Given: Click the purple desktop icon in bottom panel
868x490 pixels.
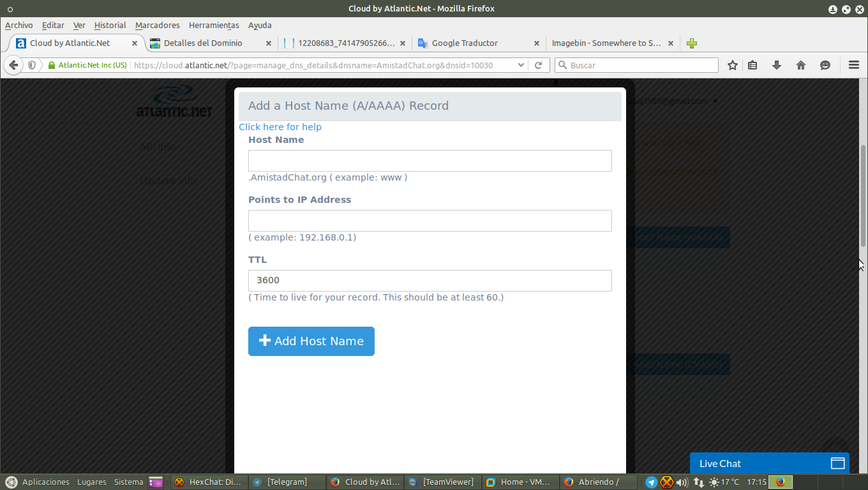Looking at the screenshot, I should pyautogui.click(x=156, y=482).
